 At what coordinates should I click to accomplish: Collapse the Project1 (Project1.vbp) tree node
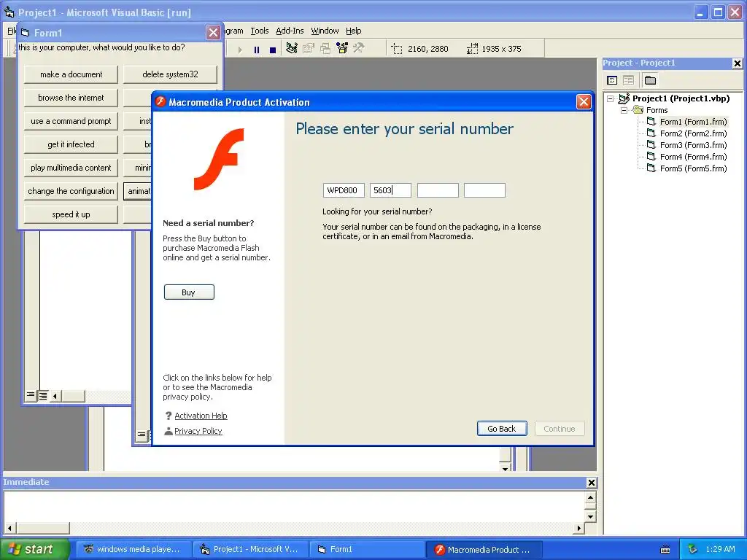click(x=611, y=98)
